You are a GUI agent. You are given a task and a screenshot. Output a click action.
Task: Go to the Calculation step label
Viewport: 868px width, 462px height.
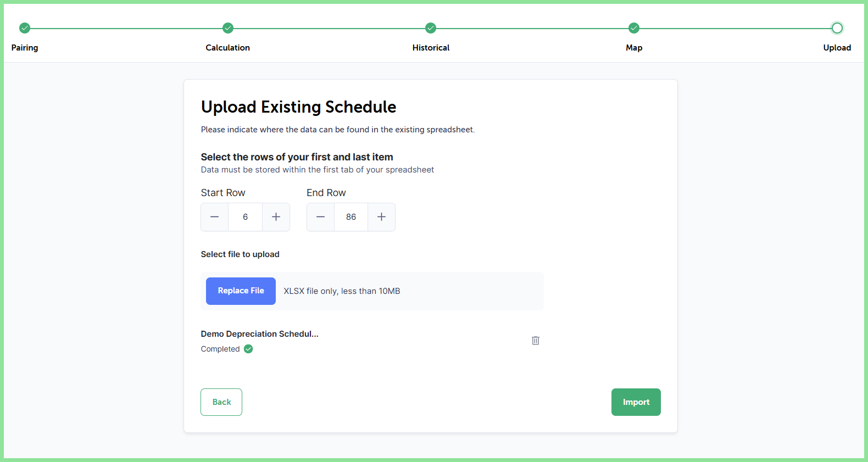[x=228, y=48]
